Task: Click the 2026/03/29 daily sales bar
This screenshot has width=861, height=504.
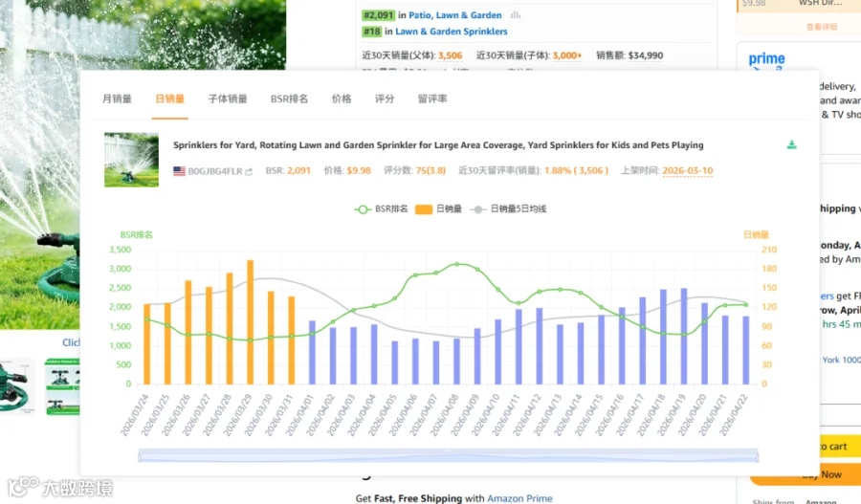Action: click(251, 322)
